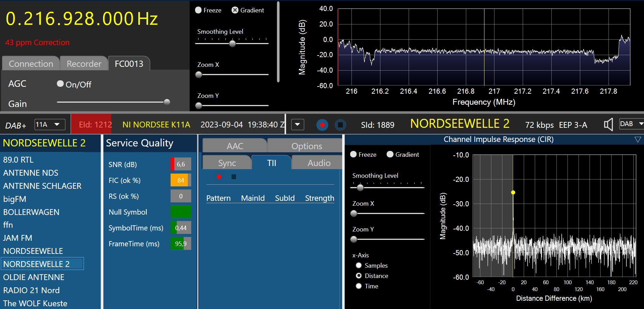Click the Strength column header
Screen dimensions: 644x309
[x=319, y=198]
